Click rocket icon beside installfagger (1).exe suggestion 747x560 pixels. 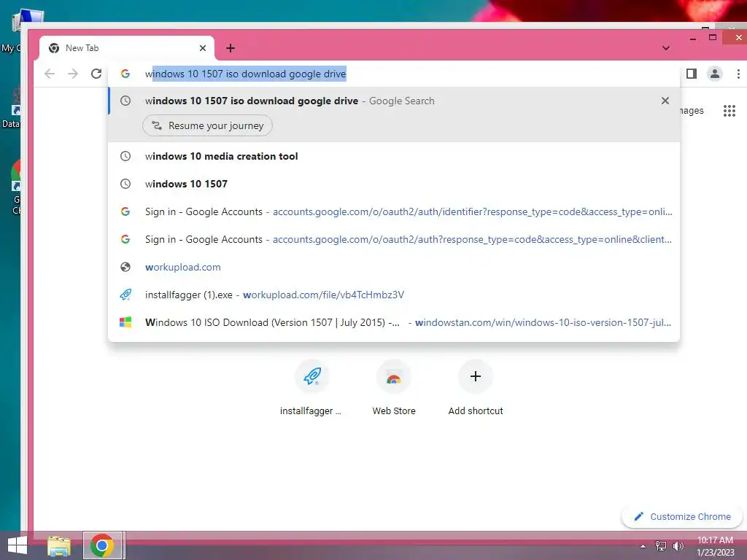[x=125, y=295]
